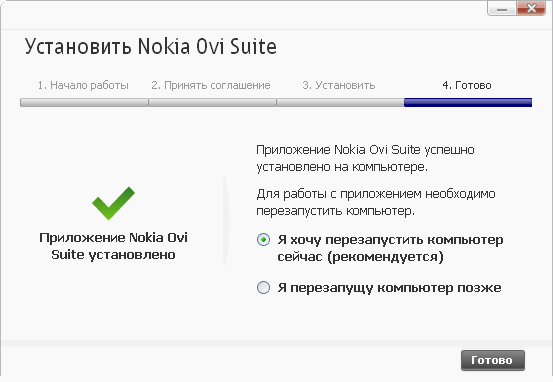Click the blue active progress segment
The height and width of the screenshot is (382, 553).
(x=468, y=102)
